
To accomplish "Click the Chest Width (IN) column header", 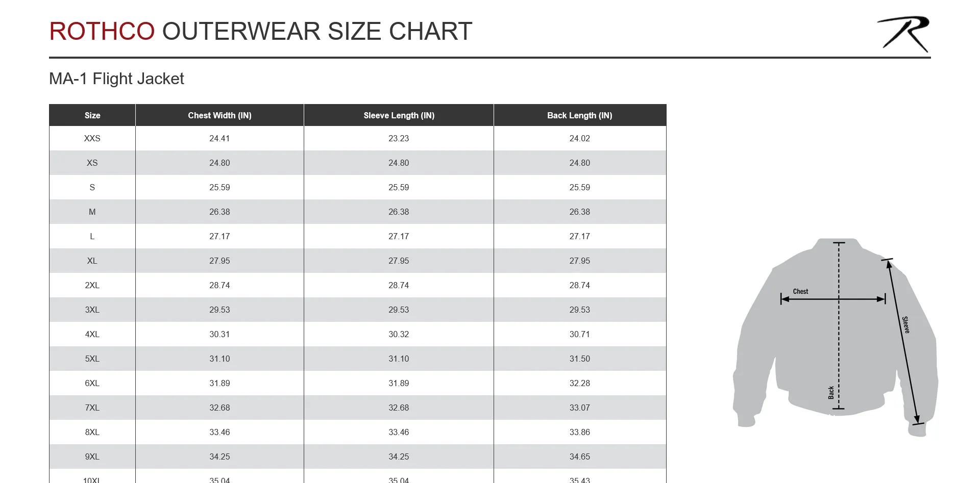I will tap(219, 115).
